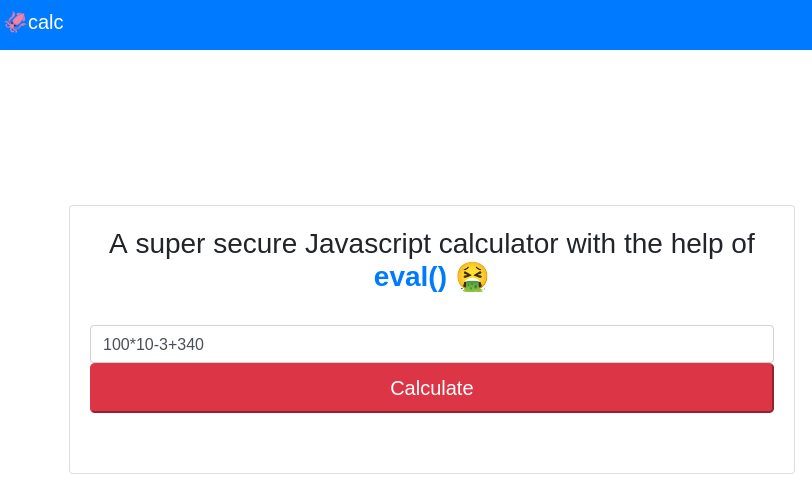Click the white margin left of the card

(34, 340)
